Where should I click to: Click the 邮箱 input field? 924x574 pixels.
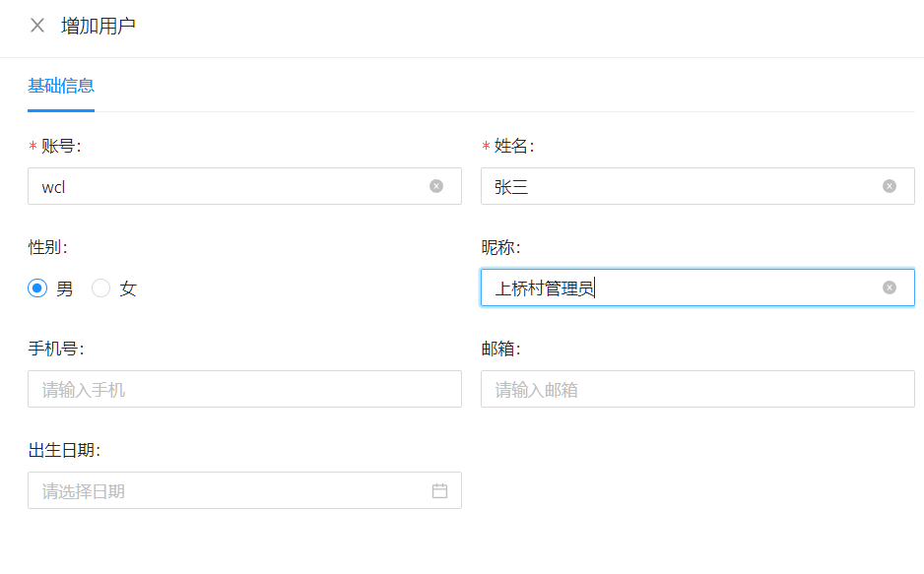(697, 389)
